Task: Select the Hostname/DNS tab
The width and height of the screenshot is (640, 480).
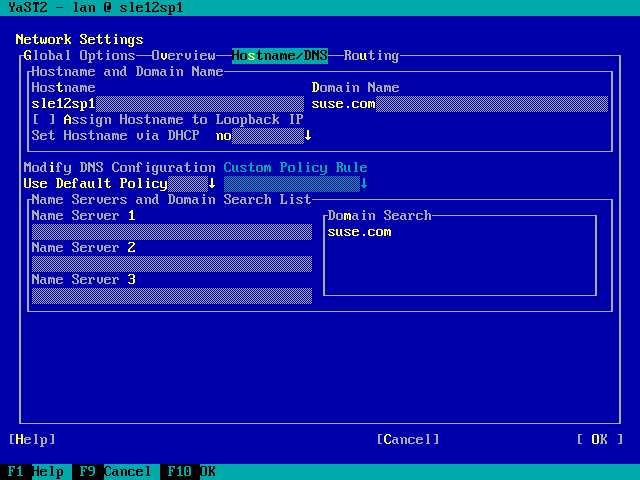Action: point(279,56)
